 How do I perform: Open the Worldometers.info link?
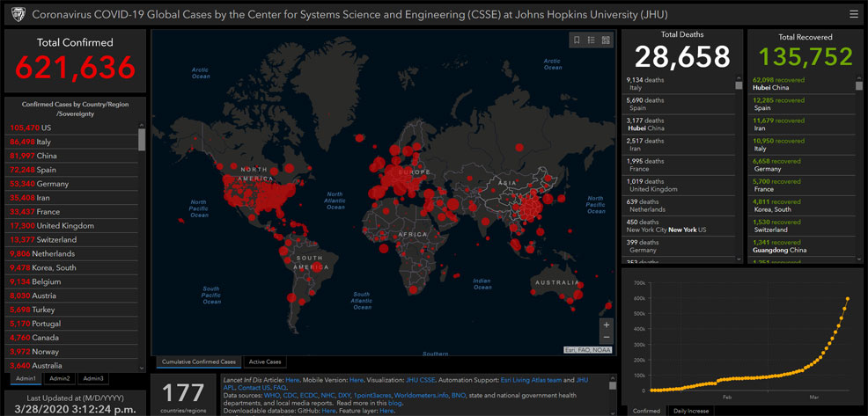tap(422, 396)
